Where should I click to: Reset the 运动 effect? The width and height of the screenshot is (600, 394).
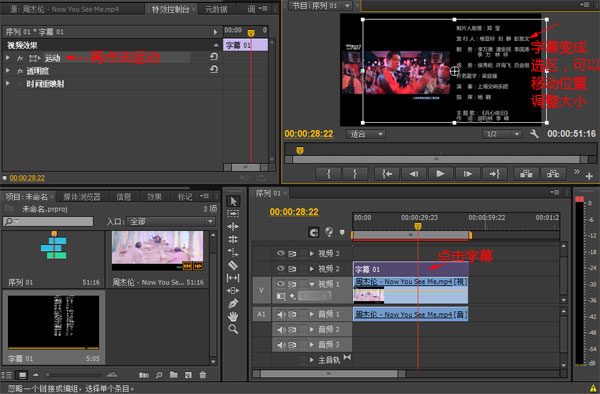click(214, 57)
